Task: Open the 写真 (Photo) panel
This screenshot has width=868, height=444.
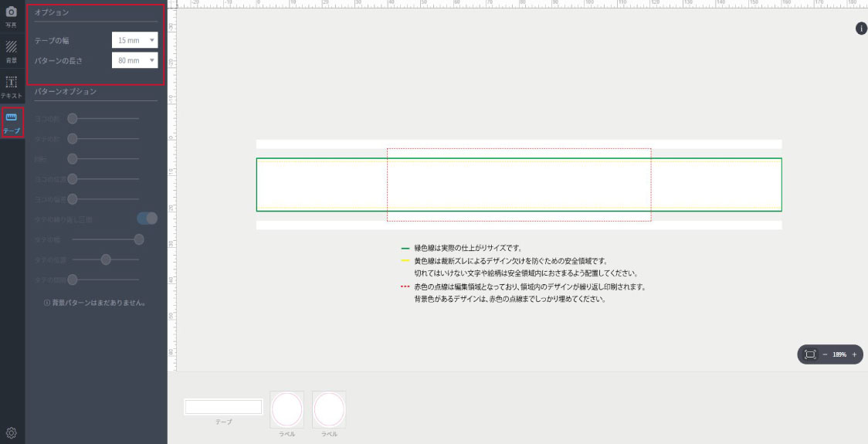Action: pos(12,17)
